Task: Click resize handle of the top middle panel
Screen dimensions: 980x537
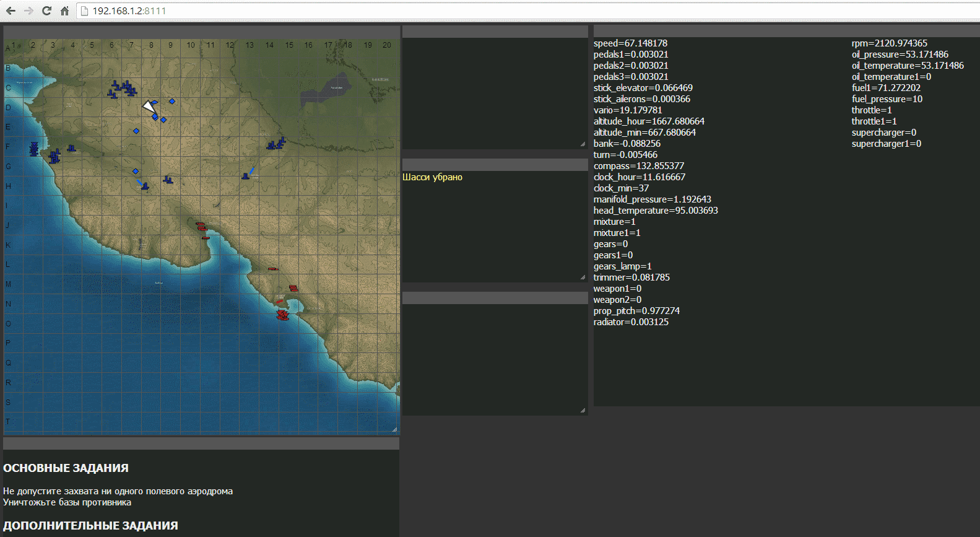Action: (583, 144)
